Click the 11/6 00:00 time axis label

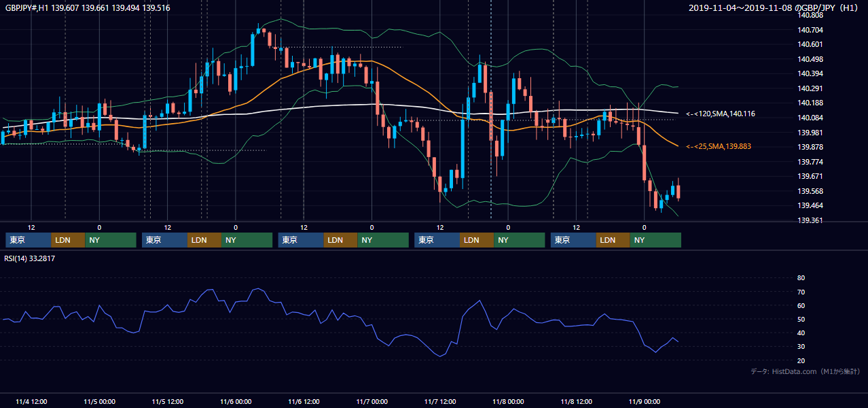[x=236, y=402]
